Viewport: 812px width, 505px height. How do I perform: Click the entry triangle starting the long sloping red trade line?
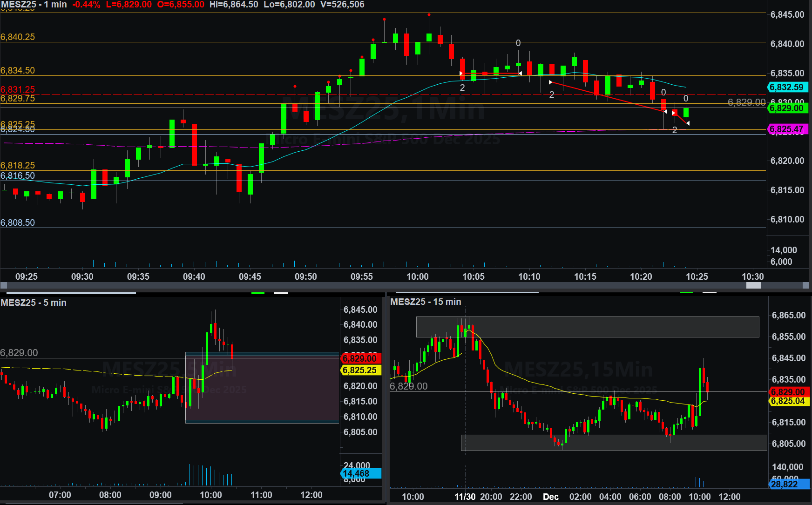550,82
